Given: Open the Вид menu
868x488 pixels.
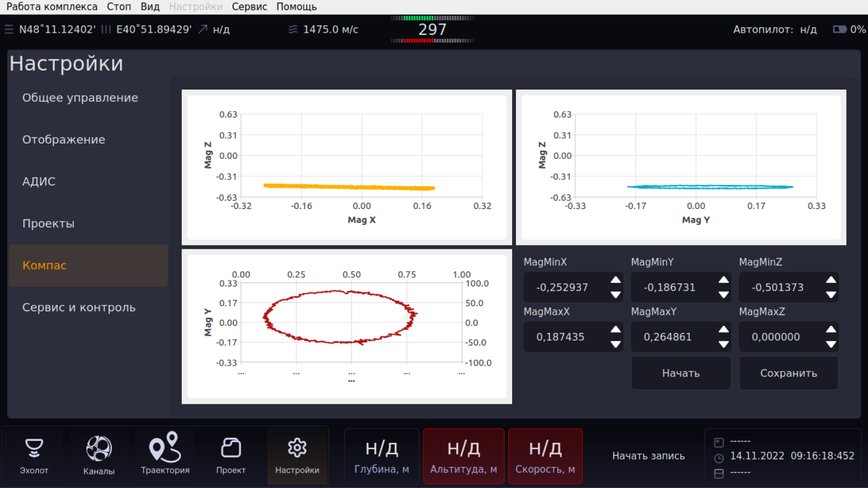Looking at the screenshot, I should [x=150, y=7].
